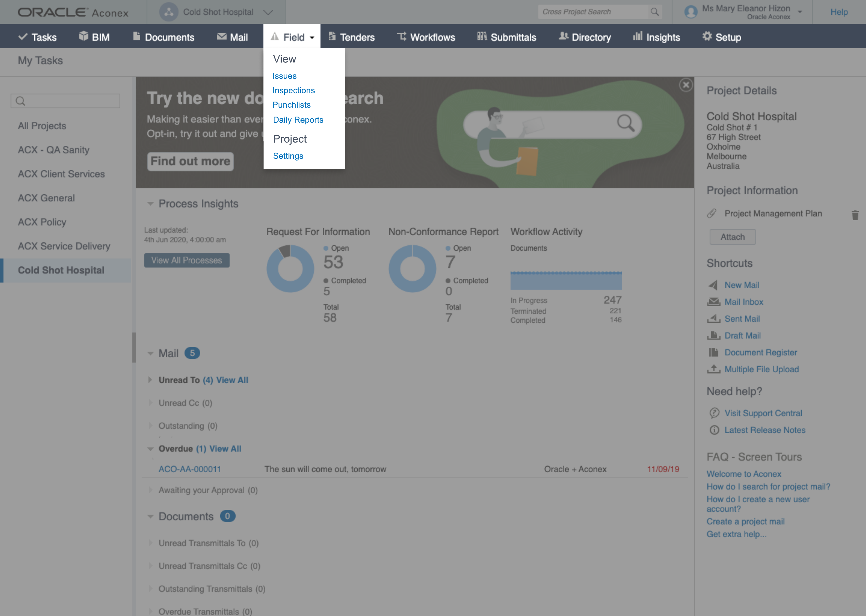866x616 pixels.
Task: Click the Draft Mail shortcut icon
Action: click(x=714, y=336)
